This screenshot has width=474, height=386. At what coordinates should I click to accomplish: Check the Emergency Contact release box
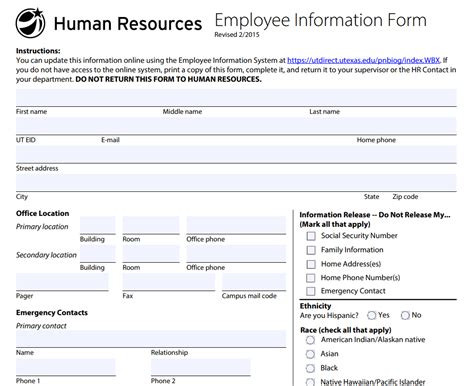(x=311, y=291)
